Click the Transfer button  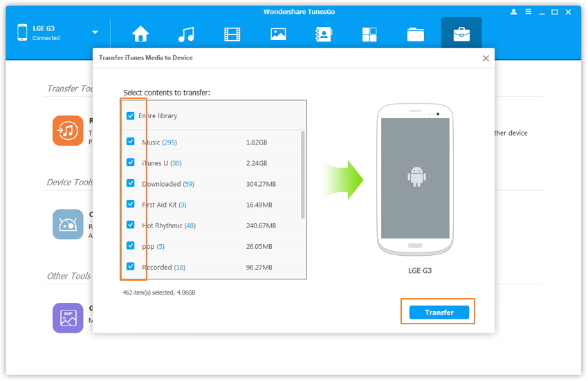pyautogui.click(x=439, y=313)
